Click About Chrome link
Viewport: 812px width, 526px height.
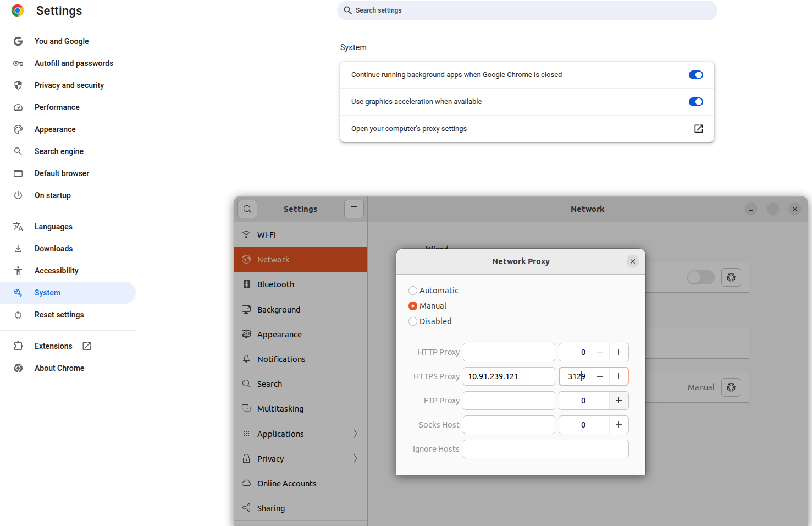[59, 368]
